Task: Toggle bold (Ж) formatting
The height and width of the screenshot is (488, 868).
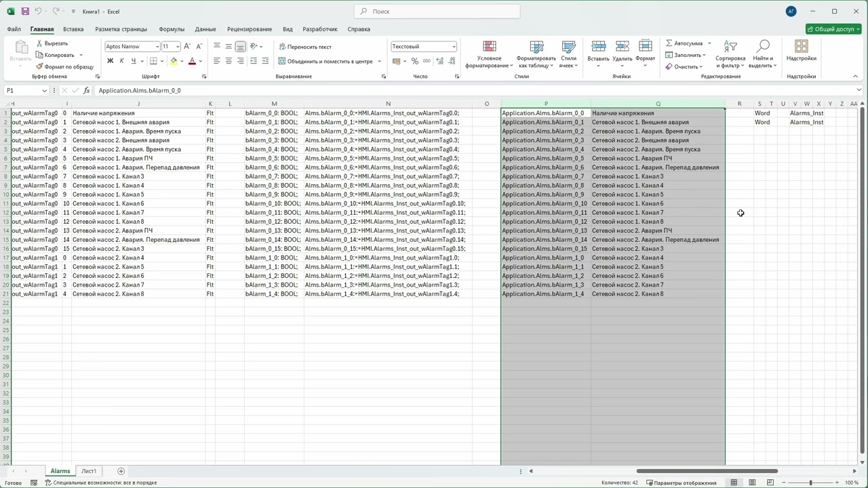Action: click(110, 61)
